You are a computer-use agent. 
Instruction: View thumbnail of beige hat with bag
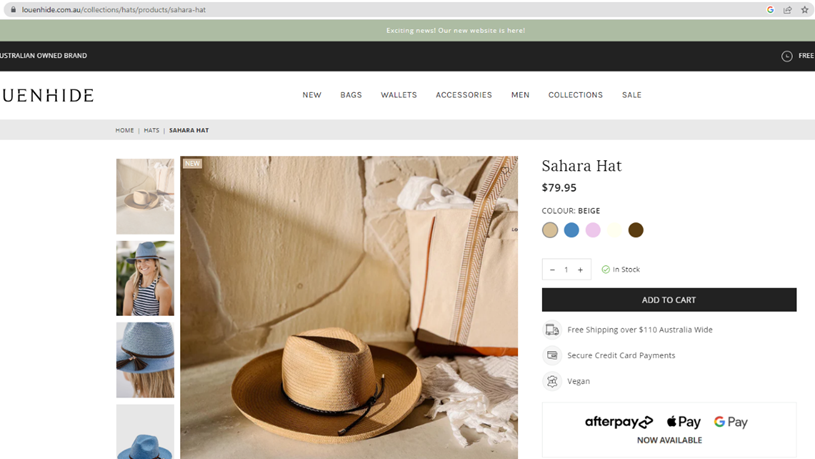point(145,196)
